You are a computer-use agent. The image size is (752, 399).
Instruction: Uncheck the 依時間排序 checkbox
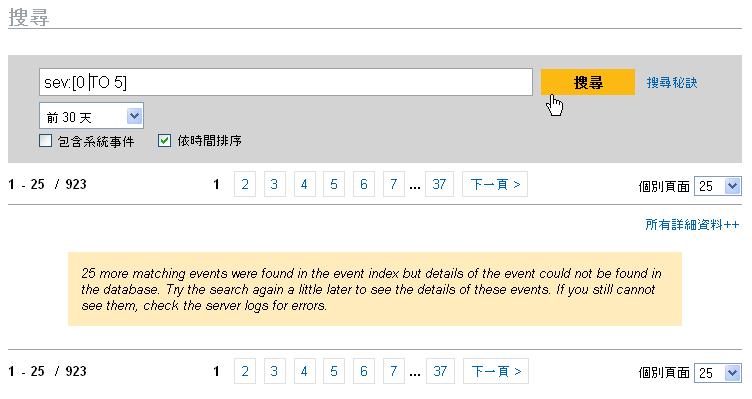[x=164, y=141]
